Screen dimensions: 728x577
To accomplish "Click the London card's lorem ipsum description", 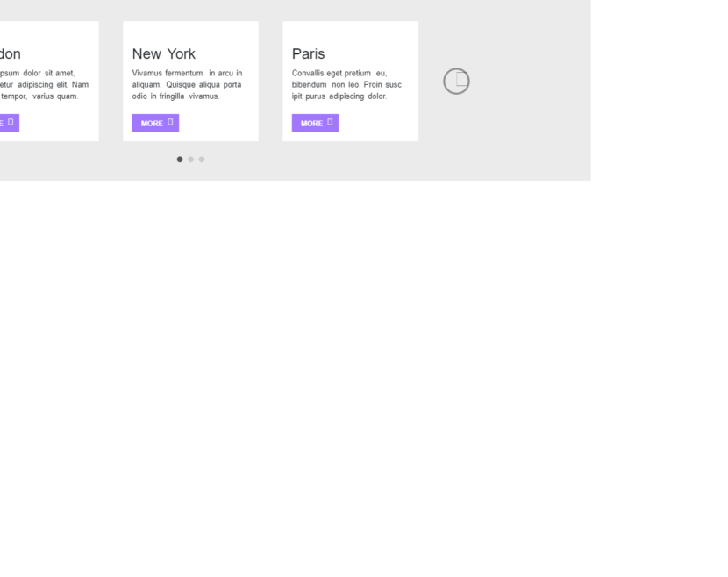I will click(x=44, y=84).
